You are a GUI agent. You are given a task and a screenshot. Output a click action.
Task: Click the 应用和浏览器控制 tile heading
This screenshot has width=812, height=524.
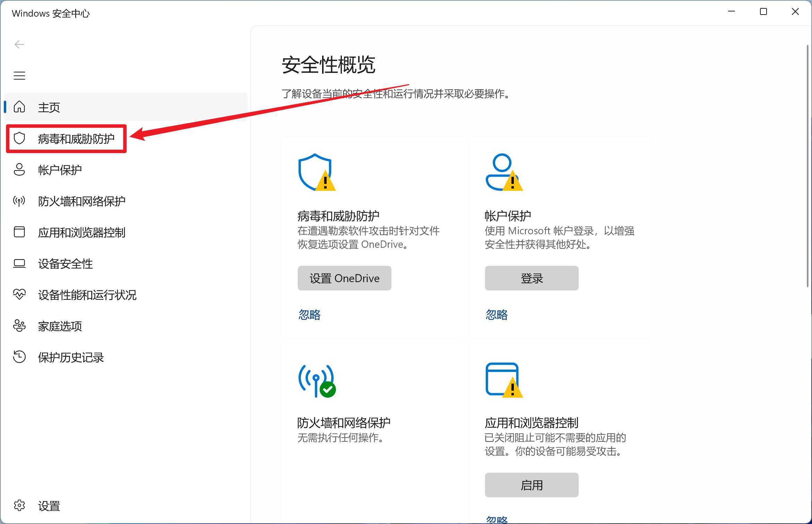531,423
